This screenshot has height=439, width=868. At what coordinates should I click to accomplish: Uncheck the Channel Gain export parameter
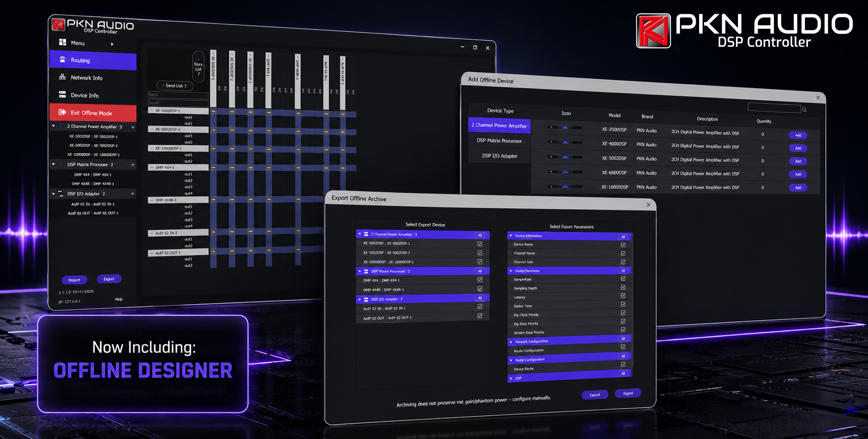coord(623,262)
